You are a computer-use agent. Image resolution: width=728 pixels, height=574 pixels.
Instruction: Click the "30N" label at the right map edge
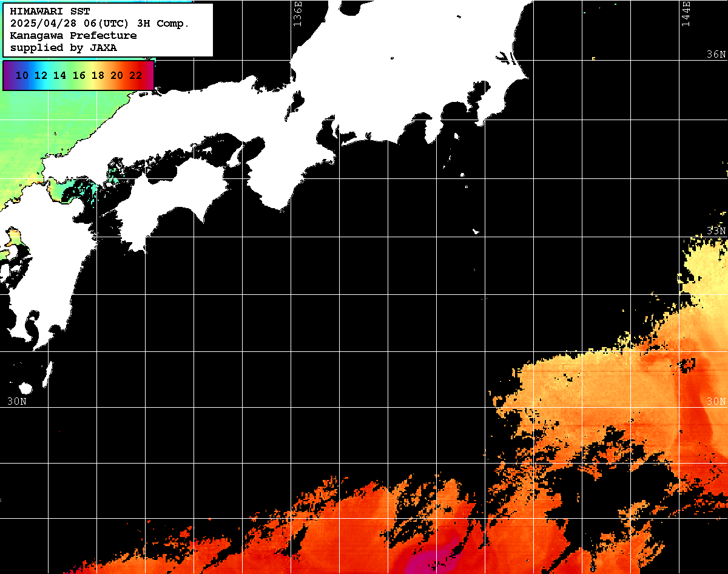(x=716, y=402)
